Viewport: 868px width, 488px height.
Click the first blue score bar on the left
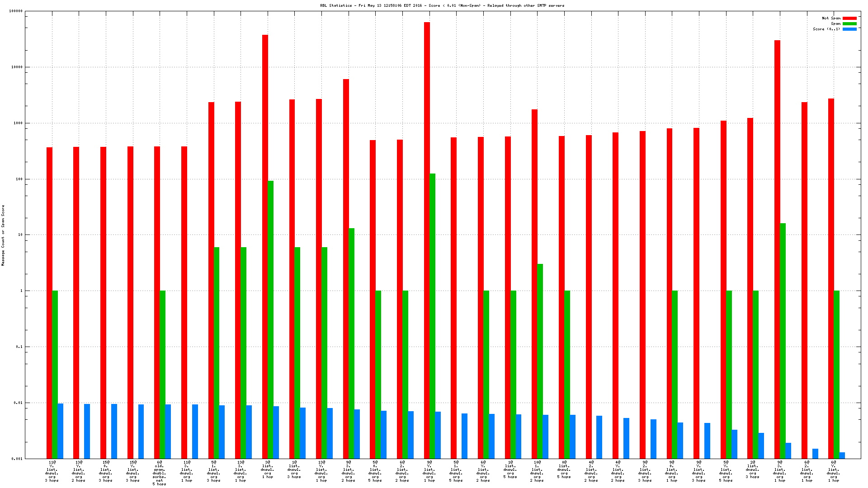point(60,431)
